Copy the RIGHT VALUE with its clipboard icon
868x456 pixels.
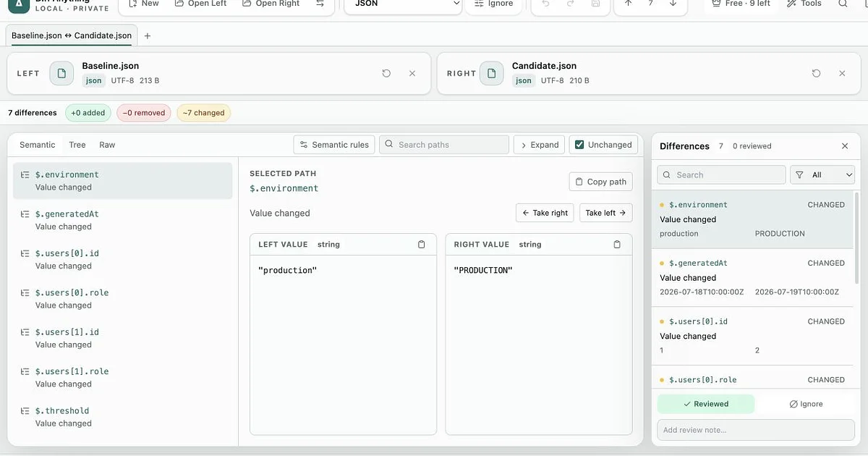(617, 245)
